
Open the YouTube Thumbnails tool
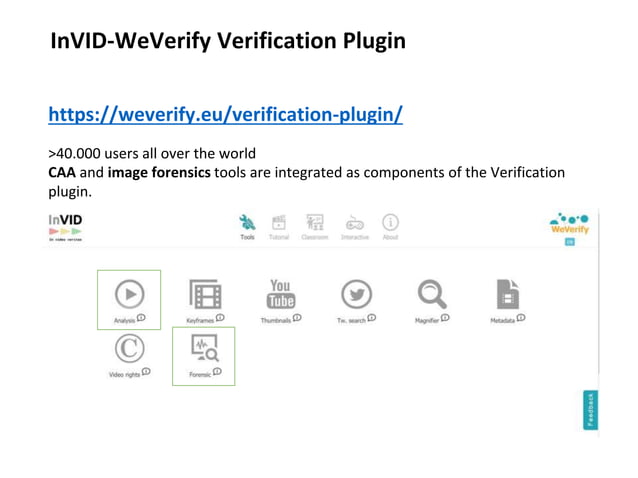pos(281,294)
